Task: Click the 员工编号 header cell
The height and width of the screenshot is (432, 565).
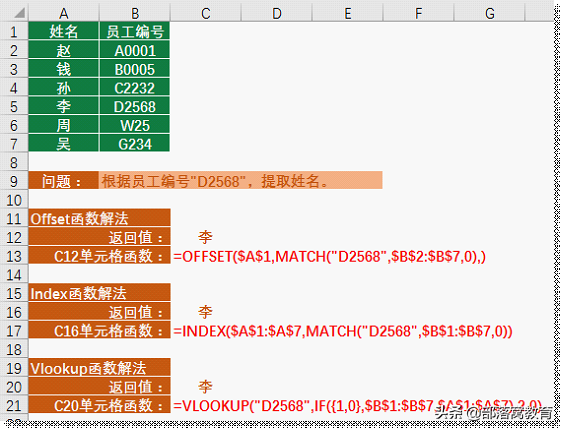Action: click(134, 31)
